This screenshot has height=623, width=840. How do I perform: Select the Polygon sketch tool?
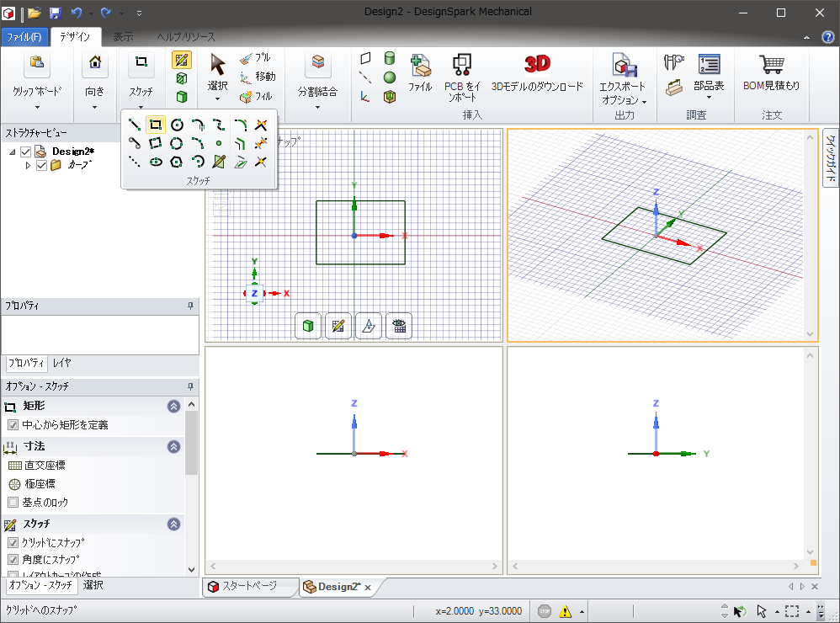(177, 162)
